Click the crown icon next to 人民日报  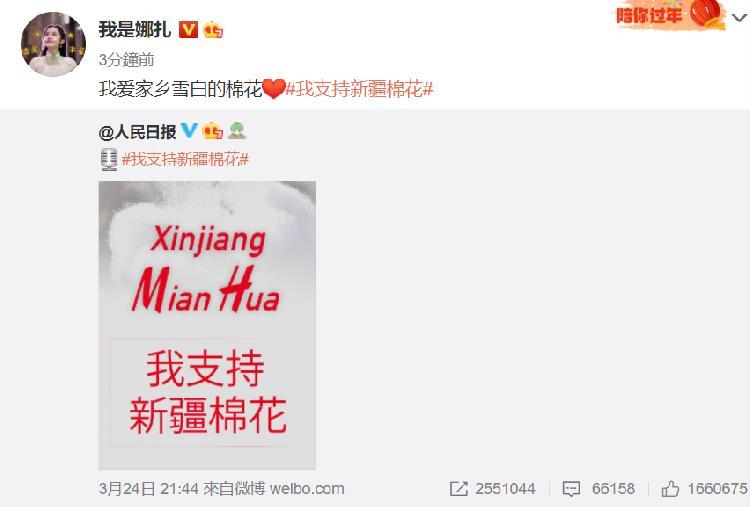pos(212,131)
